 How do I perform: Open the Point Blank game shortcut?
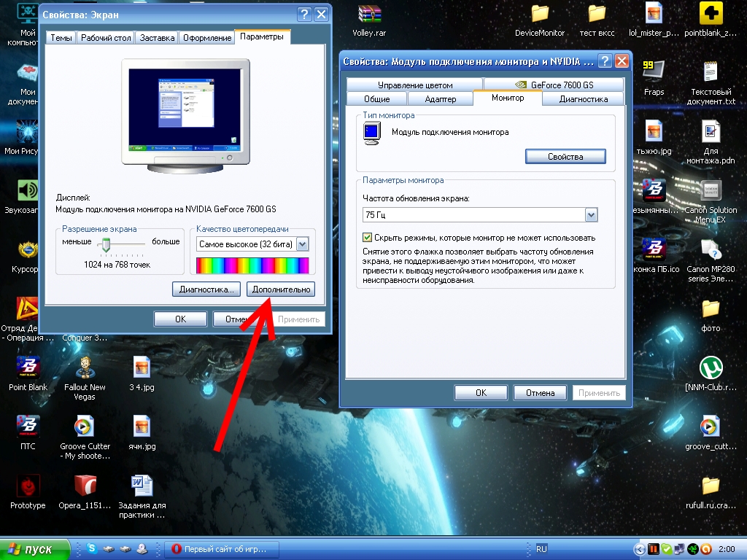(x=28, y=367)
